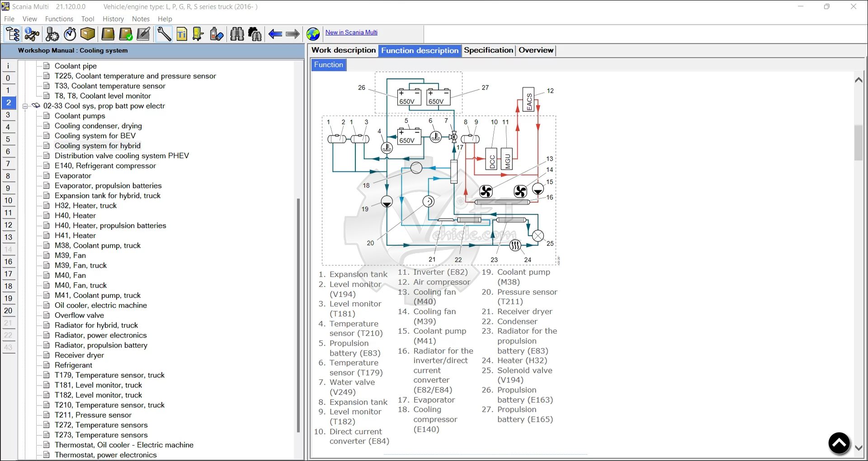Select the i button in side index

coord(8,66)
